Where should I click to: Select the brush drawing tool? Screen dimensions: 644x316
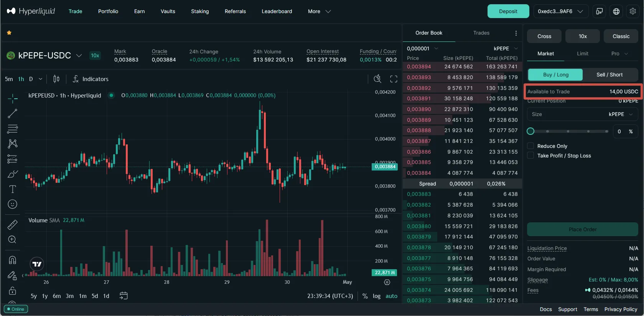point(13,174)
